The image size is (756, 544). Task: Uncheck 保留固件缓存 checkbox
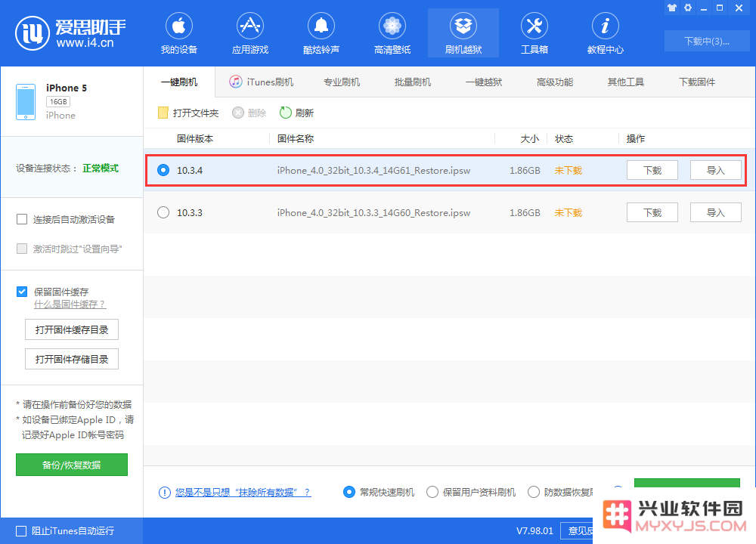pos(22,292)
